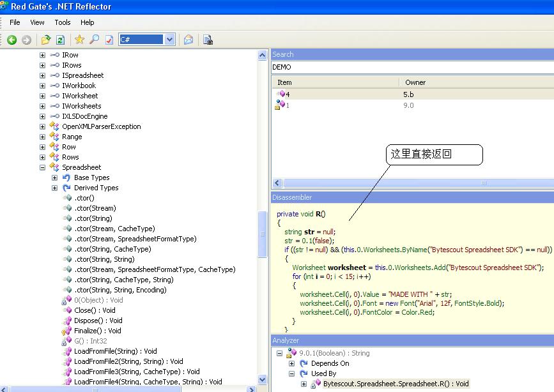Click the document options toolbar icon
Screen dimensions: 554x392
[x=208, y=40]
